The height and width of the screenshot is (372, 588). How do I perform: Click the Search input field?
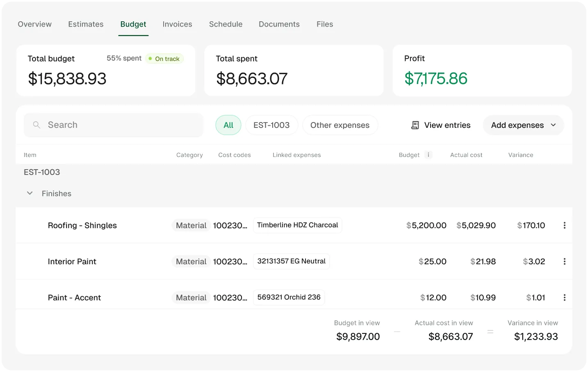tap(114, 125)
